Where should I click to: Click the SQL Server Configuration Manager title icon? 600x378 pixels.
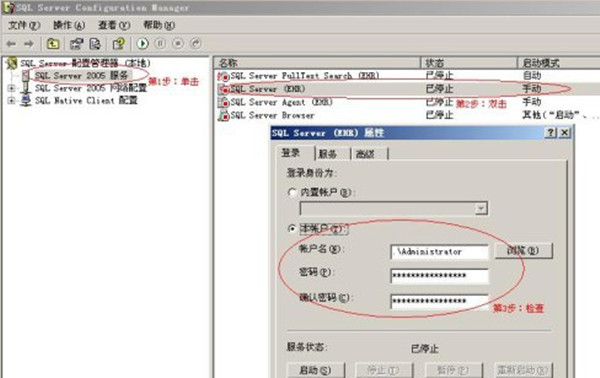coord(8,7)
